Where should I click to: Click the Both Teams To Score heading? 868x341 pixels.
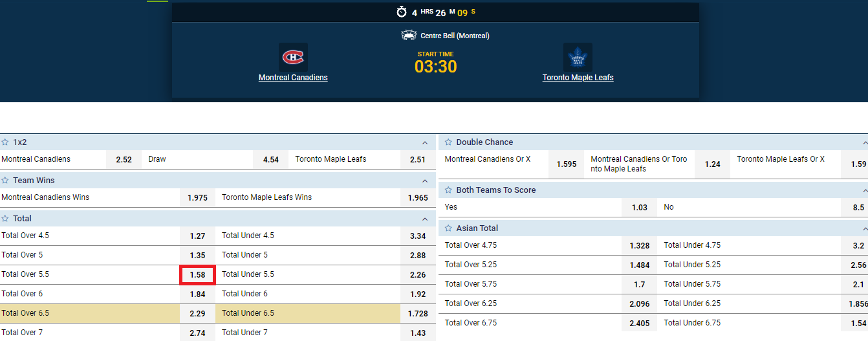(x=496, y=190)
